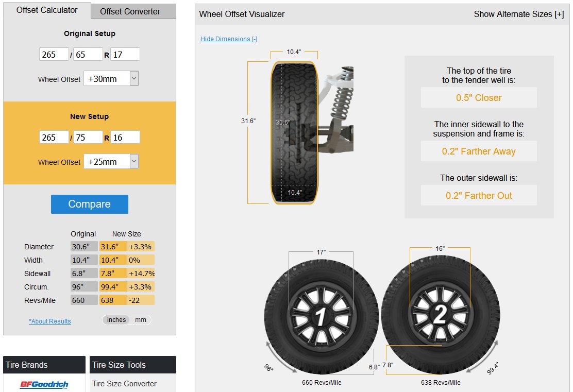Switch units to inches
Viewport: 573px width, 392px height.
(116, 320)
